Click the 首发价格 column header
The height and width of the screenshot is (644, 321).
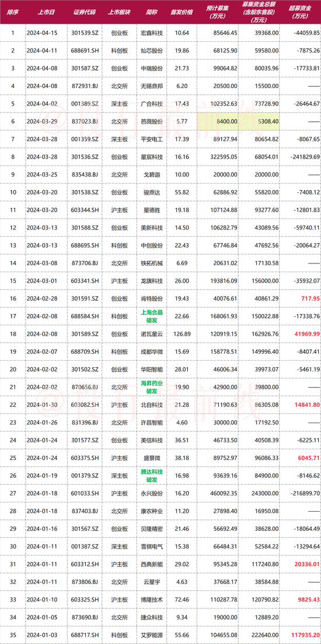[x=182, y=12]
